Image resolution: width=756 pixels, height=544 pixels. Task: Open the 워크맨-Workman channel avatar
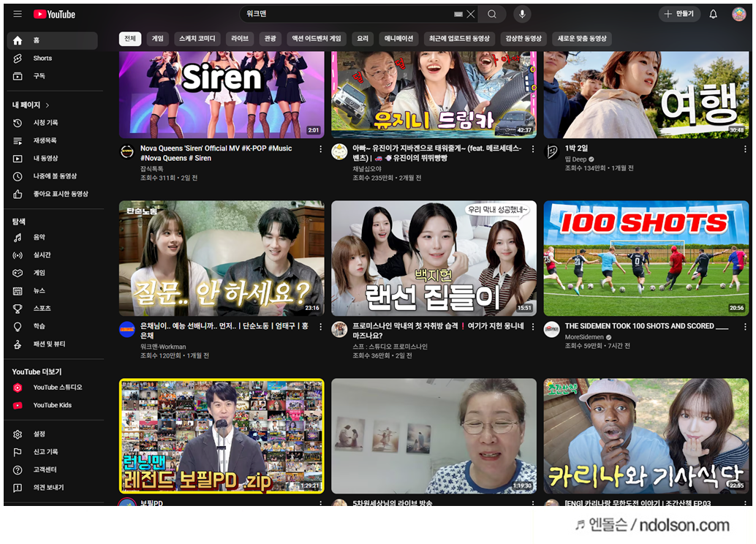coord(126,330)
